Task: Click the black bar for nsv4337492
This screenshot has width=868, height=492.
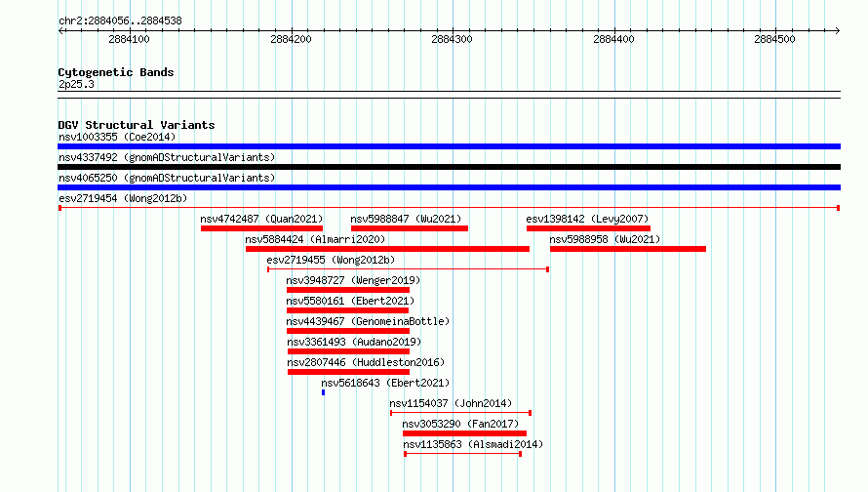Action: [x=449, y=167]
